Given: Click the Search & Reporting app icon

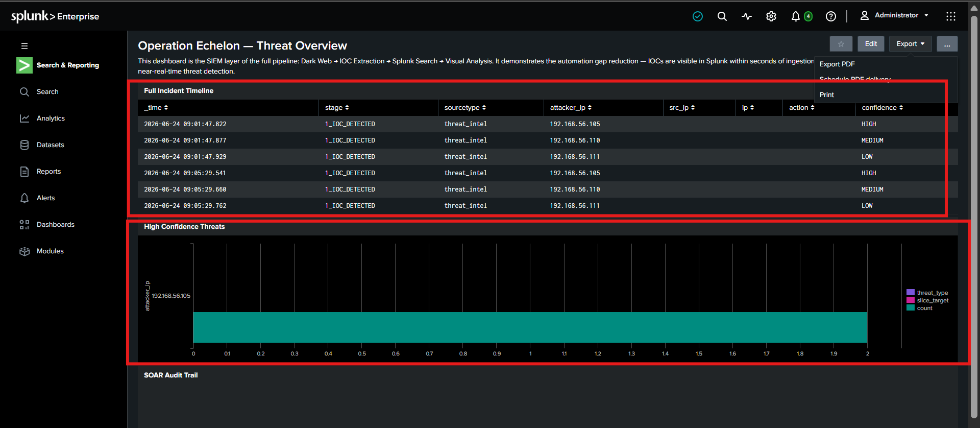Looking at the screenshot, I should point(24,65).
